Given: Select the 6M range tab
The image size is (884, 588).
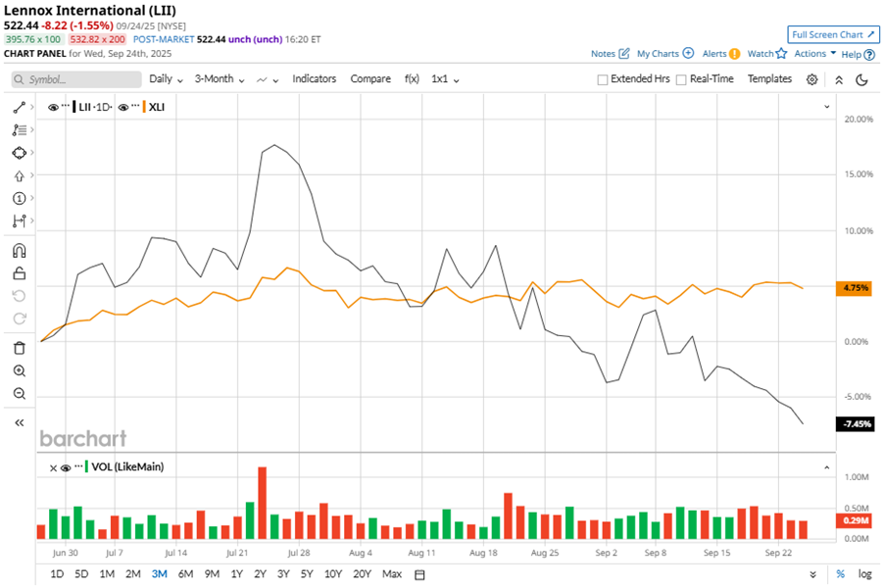Looking at the screenshot, I should (185, 574).
